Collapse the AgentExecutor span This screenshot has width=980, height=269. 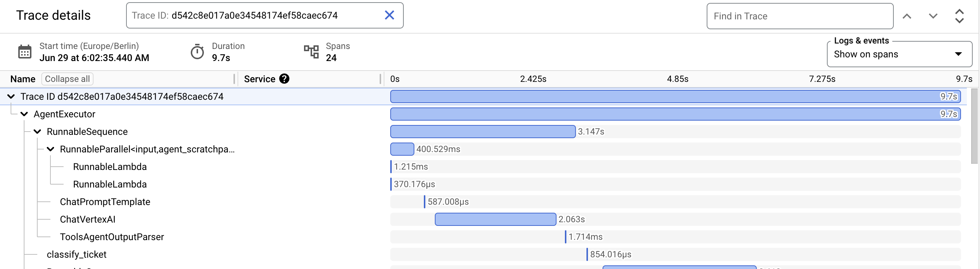(24, 114)
